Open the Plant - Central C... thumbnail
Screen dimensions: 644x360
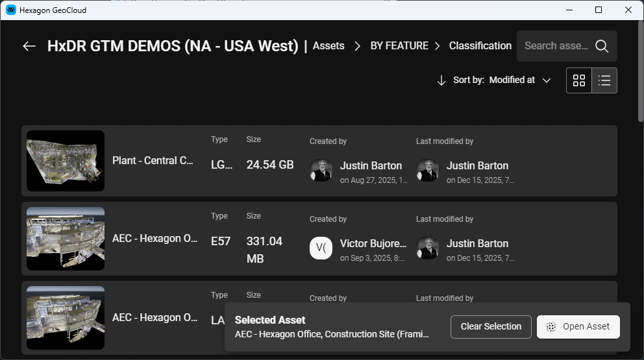tap(66, 161)
